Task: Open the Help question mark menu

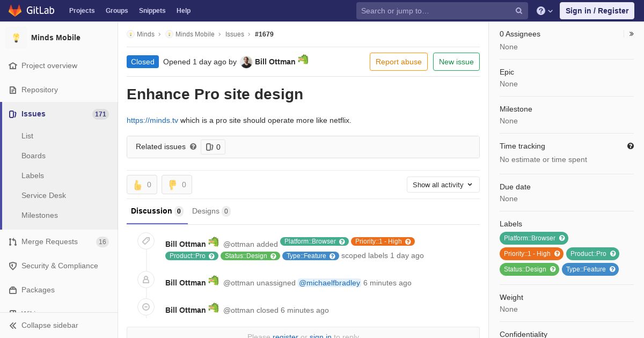Action: coord(545,11)
